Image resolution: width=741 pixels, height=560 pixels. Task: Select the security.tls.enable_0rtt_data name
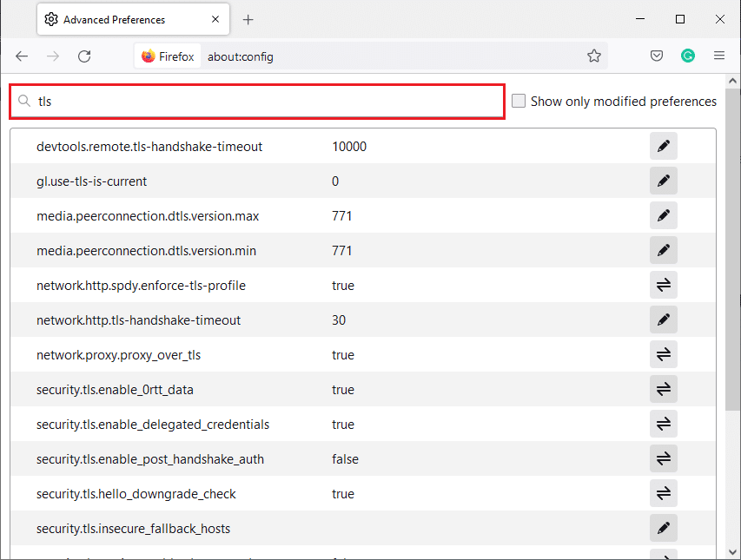pyautogui.click(x=115, y=390)
